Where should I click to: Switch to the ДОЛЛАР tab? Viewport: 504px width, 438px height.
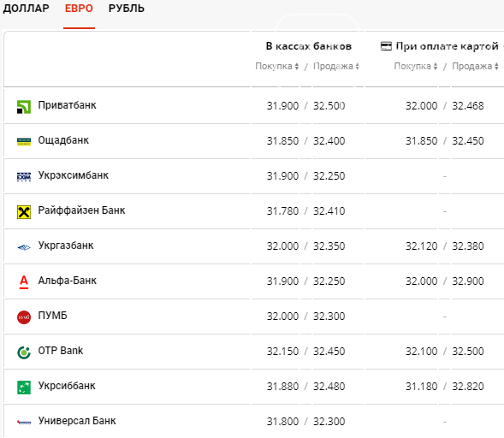[26, 9]
